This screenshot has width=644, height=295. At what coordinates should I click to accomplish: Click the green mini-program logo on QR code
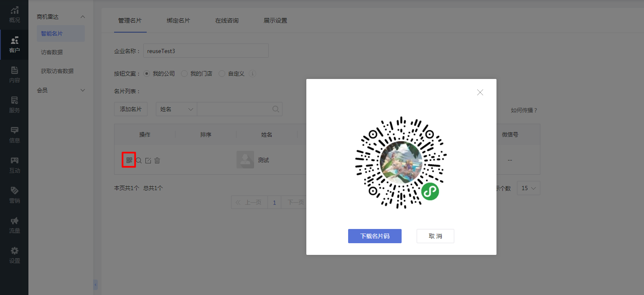430,191
